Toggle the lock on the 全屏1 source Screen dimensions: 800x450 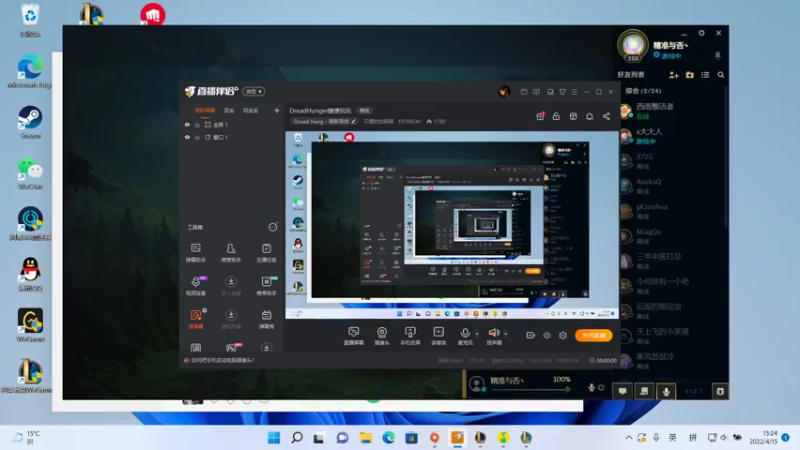(x=197, y=124)
